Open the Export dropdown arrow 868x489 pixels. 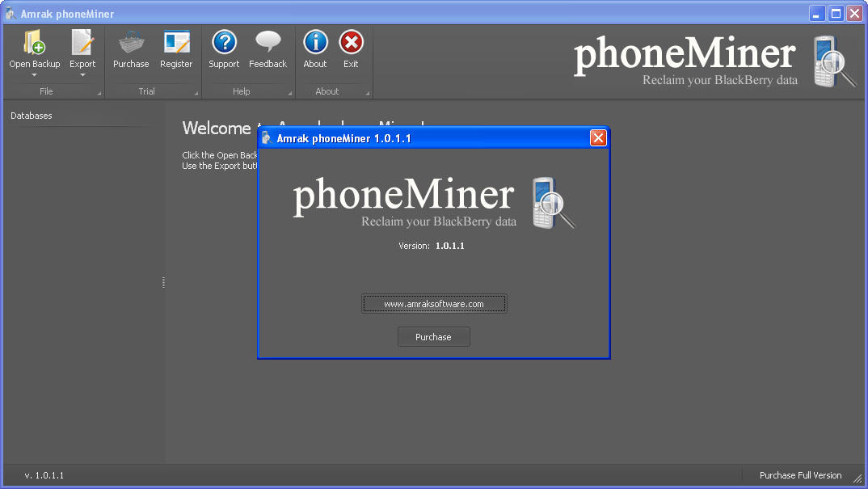pos(82,75)
